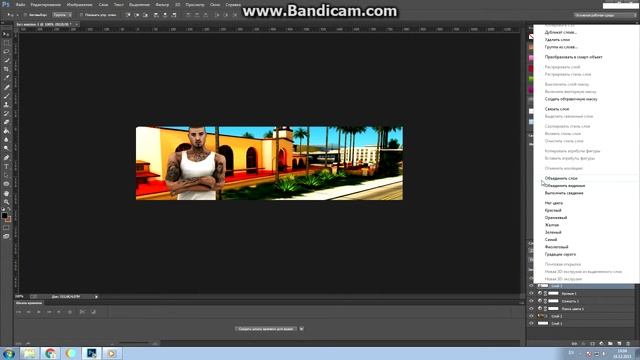Open the Фильтр menu
The width and height of the screenshot is (640, 360).
(162, 4)
